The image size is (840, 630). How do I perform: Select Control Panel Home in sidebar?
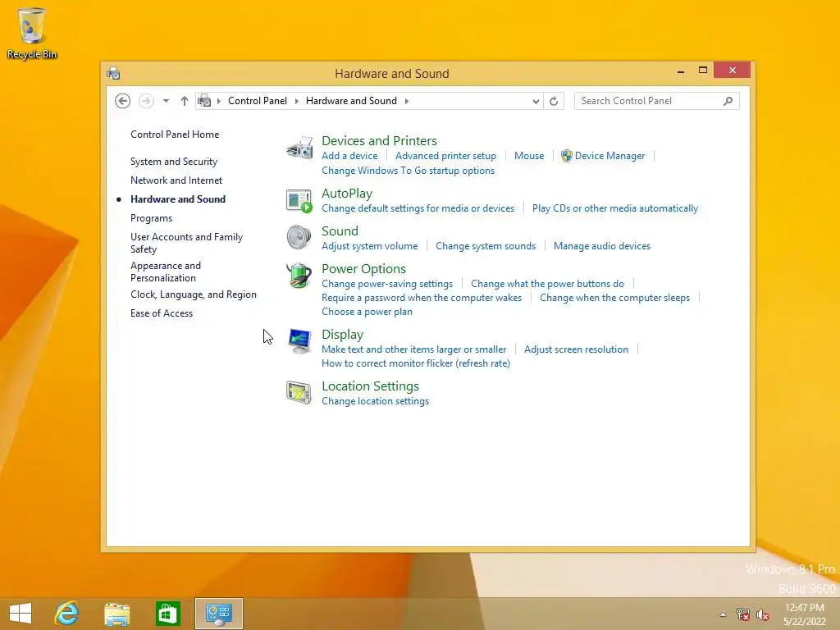(175, 135)
